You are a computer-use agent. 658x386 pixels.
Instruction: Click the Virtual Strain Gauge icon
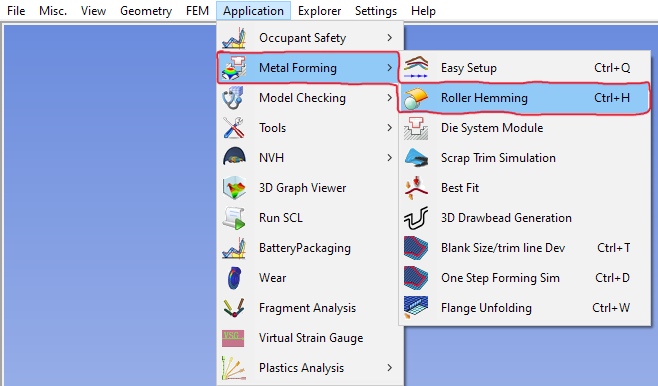tap(233, 338)
